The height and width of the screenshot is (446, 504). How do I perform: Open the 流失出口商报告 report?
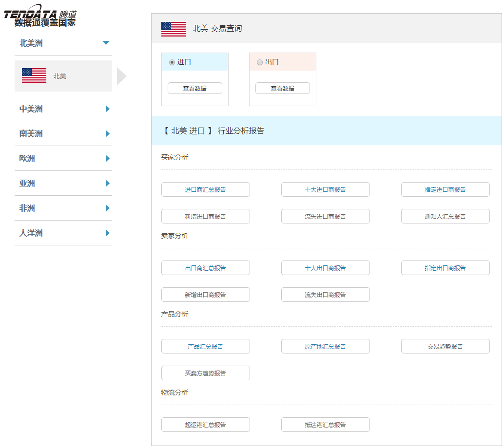coord(325,295)
